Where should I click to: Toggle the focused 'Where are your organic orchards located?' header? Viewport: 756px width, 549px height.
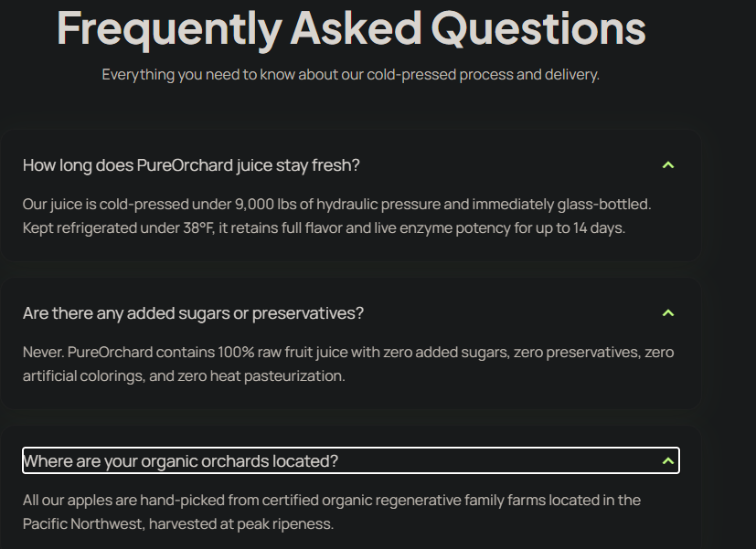351,461
